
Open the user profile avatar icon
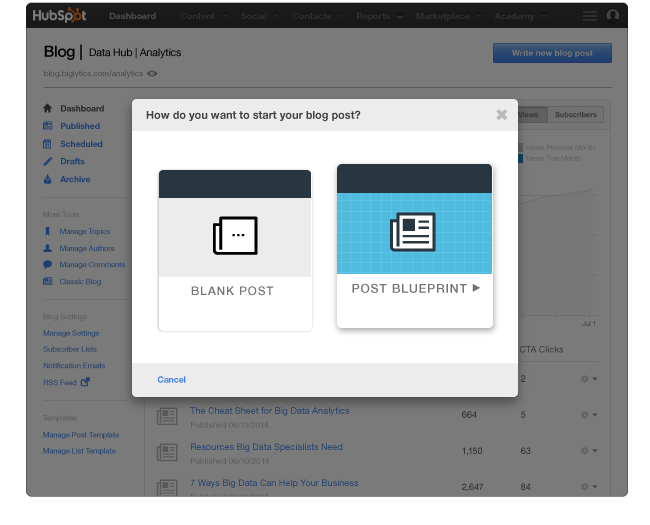pyautogui.click(x=613, y=16)
